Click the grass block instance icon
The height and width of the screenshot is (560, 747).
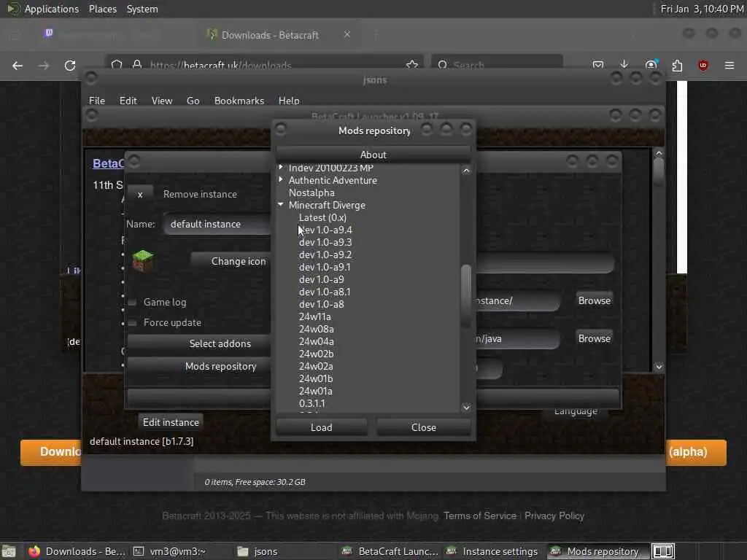click(x=143, y=260)
